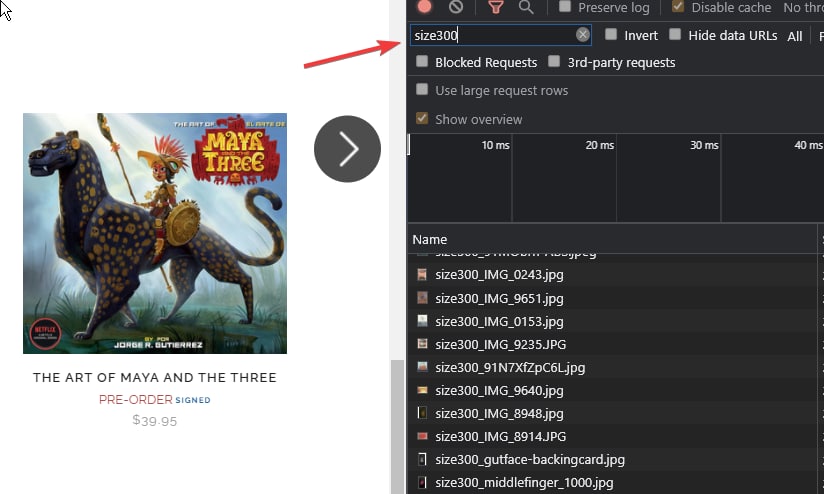The height and width of the screenshot is (494, 824).
Task: Click thumbnail icon of size300_91N7XfZpC6L.jpg
Action: (422, 367)
